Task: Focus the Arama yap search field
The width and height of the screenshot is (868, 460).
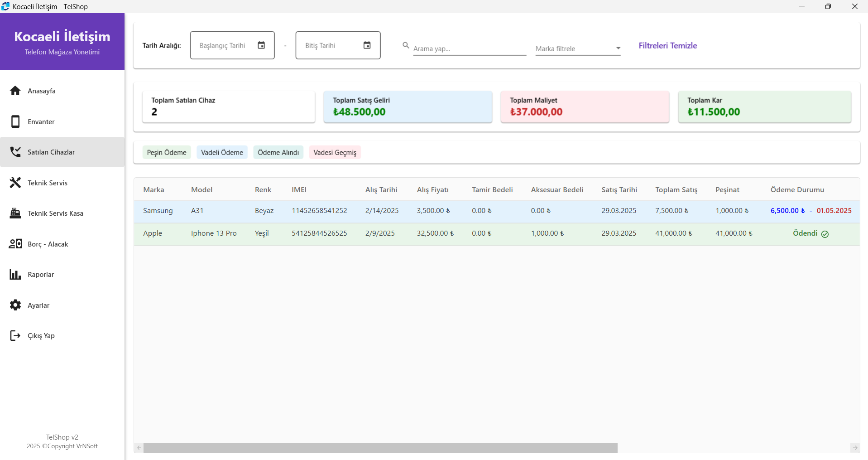Action: [x=469, y=48]
